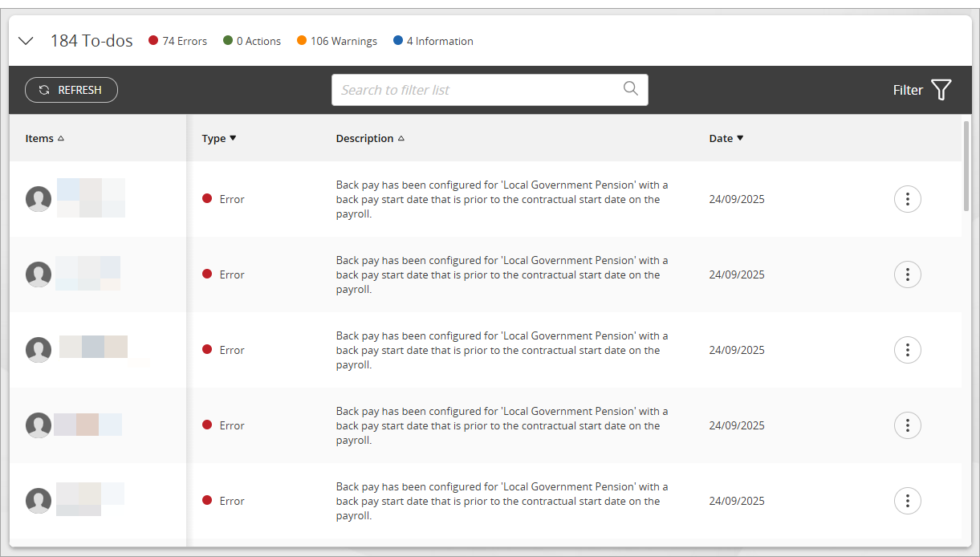Open three-dot menu for fourth error row
This screenshot has width=980, height=557.
point(907,425)
